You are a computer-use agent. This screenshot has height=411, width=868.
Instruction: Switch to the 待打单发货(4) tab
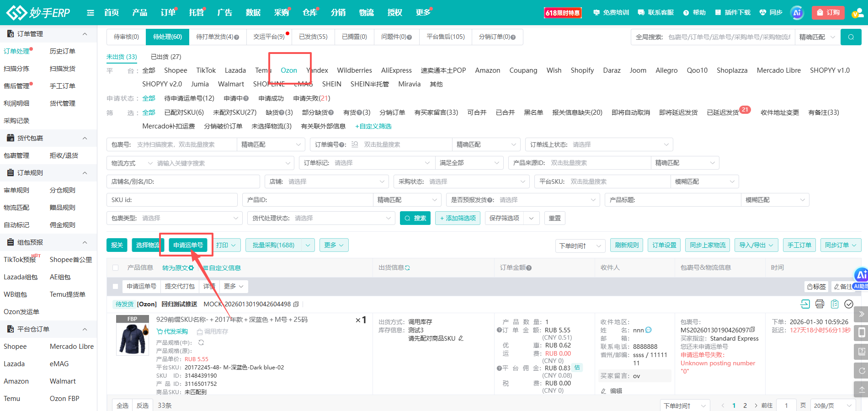(x=218, y=37)
